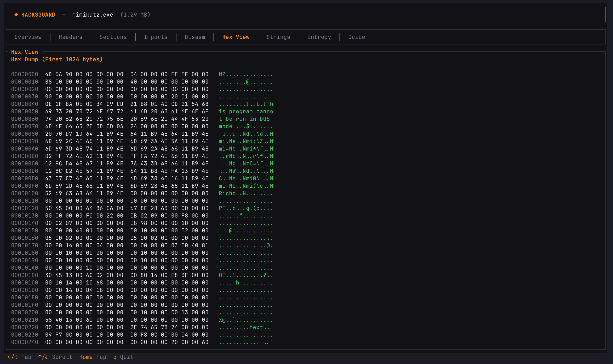Select offset 00000080 row address
Viewport: 613px width, 364px height.
coord(24,134)
